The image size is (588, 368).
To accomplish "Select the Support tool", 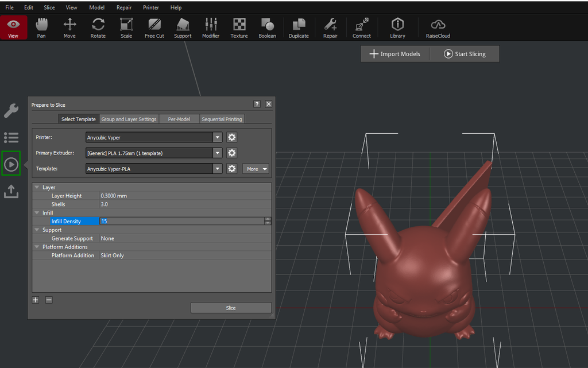I will pyautogui.click(x=182, y=27).
